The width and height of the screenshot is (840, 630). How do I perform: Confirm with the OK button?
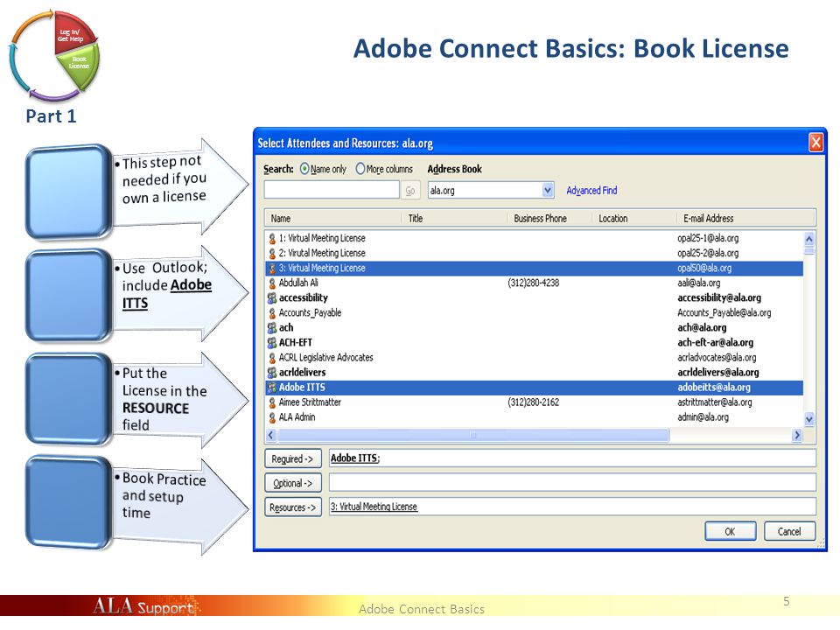730,531
